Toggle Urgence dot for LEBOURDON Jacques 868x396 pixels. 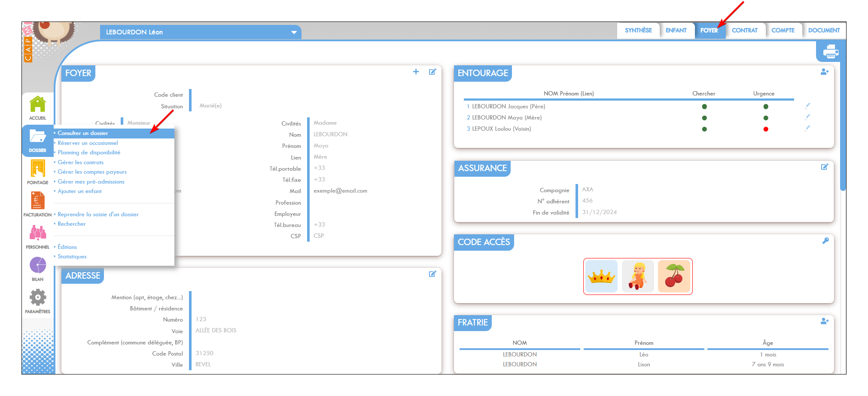[x=766, y=107]
